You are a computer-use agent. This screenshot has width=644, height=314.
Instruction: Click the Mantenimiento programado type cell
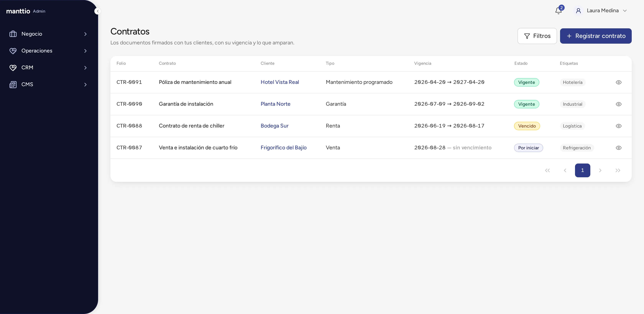359,82
